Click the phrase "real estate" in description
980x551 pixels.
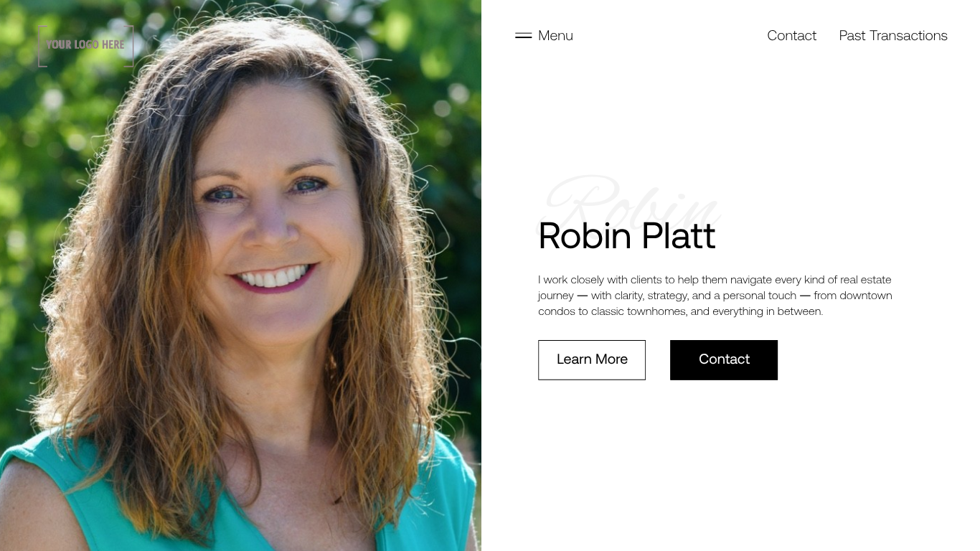click(865, 279)
